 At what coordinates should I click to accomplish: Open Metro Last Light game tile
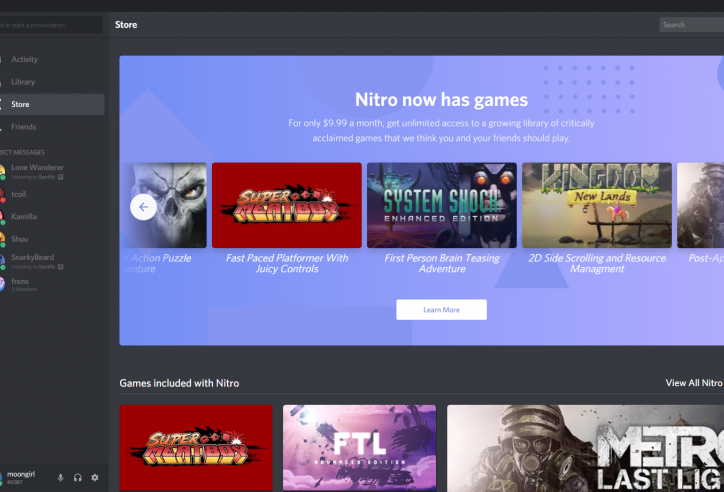pyautogui.click(x=585, y=448)
